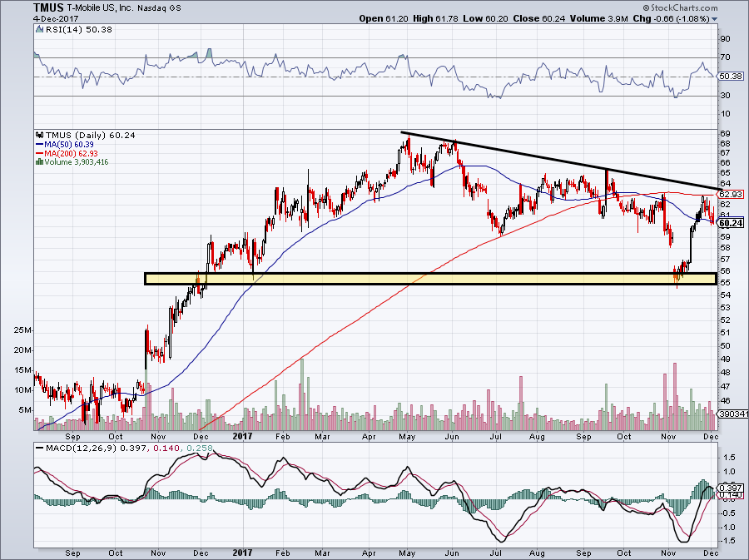Click the boxed volume tag 390341 on axis

pyautogui.click(x=733, y=414)
